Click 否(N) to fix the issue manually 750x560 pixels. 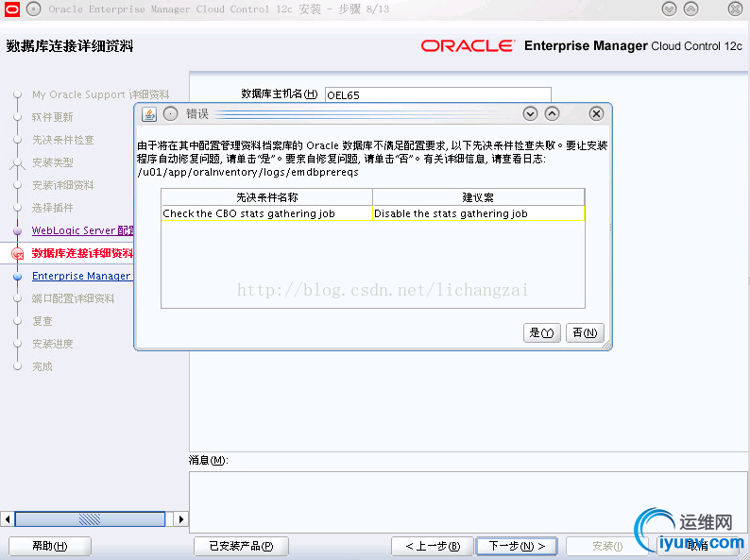click(x=585, y=332)
